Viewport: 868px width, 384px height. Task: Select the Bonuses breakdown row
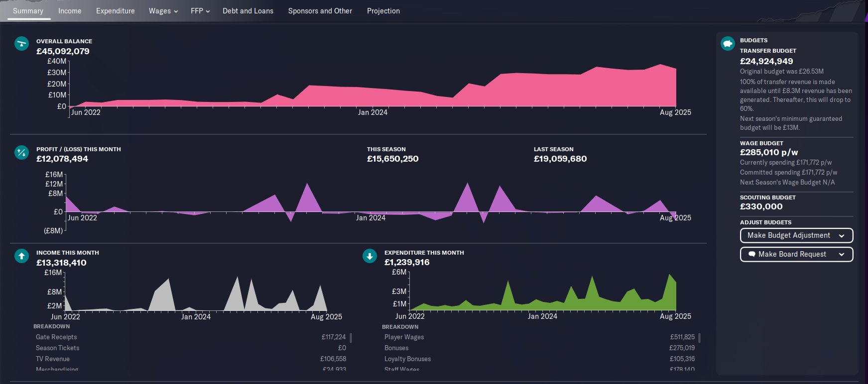(x=539, y=348)
